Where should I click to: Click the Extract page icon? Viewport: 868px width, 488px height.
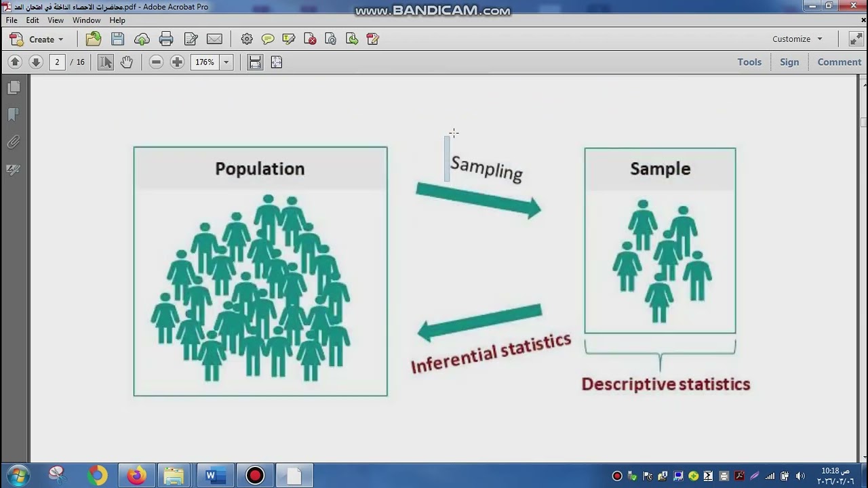pyautogui.click(x=352, y=39)
